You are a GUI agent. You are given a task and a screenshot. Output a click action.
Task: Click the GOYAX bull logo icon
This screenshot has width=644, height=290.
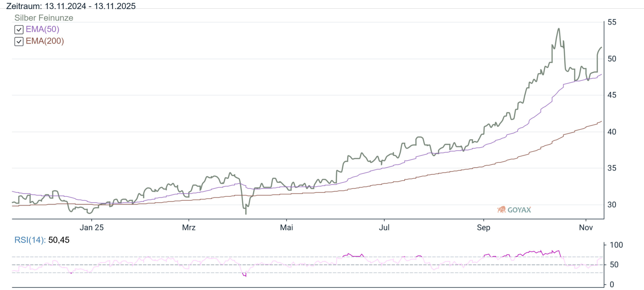pyautogui.click(x=501, y=209)
